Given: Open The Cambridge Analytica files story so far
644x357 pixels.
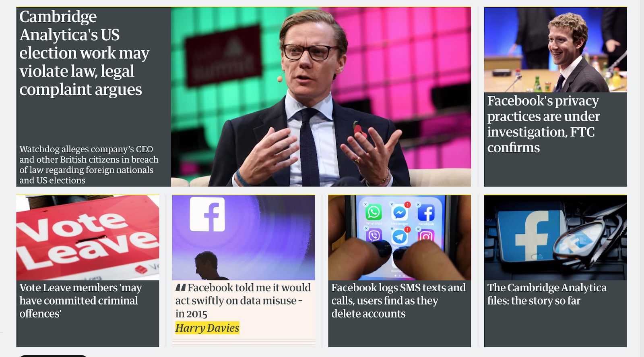Looking at the screenshot, I should 547,294.
